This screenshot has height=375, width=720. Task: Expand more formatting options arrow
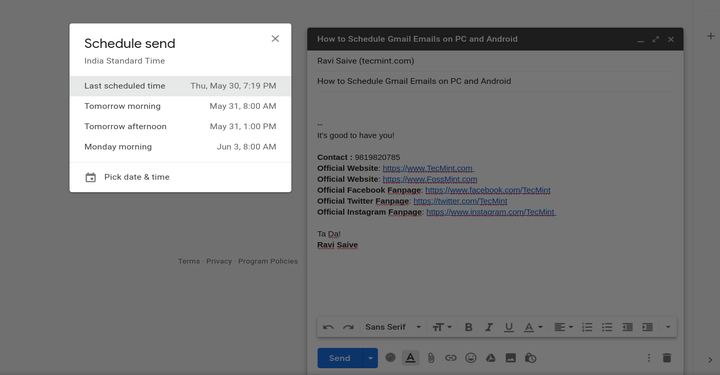[668, 327]
